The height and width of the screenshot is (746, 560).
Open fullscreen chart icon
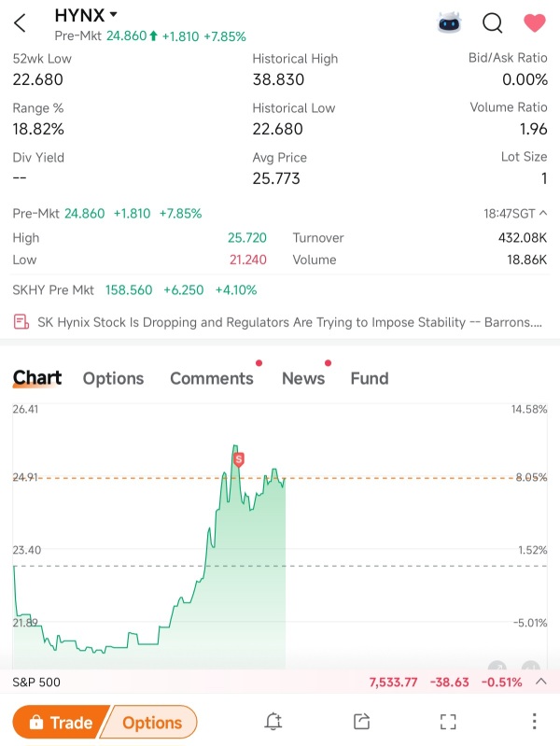448,722
